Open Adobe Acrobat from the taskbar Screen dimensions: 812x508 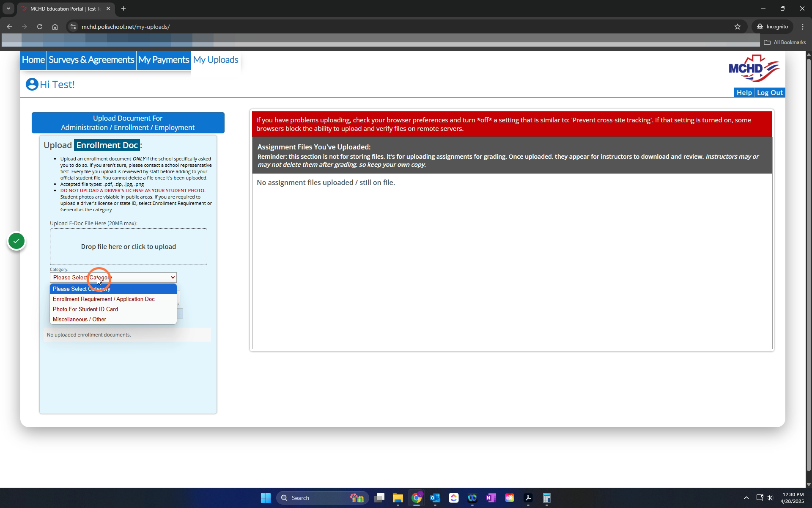pyautogui.click(x=528, y=498)
